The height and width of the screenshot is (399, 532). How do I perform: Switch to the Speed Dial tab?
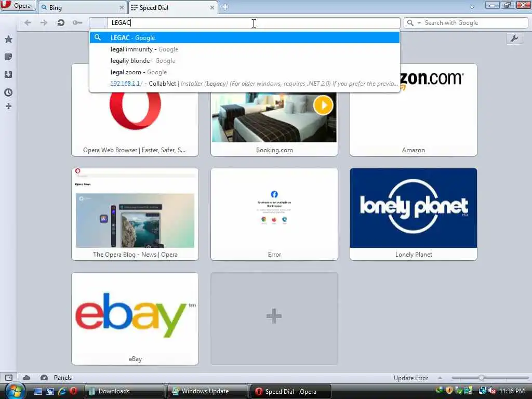[172, 7]
